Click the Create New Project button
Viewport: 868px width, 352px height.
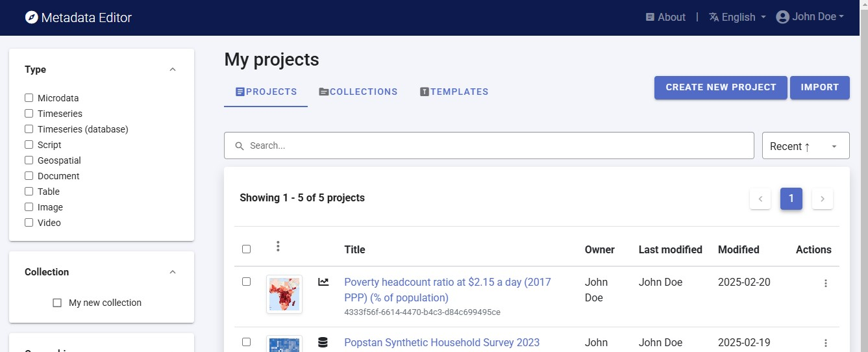click(721, 88)
